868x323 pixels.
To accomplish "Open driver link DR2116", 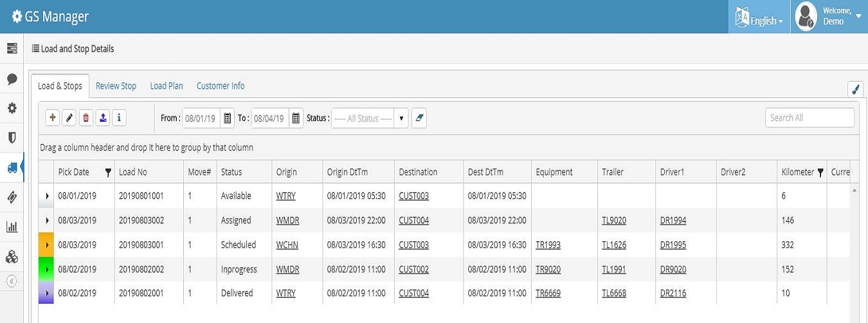I will (673, 293).
